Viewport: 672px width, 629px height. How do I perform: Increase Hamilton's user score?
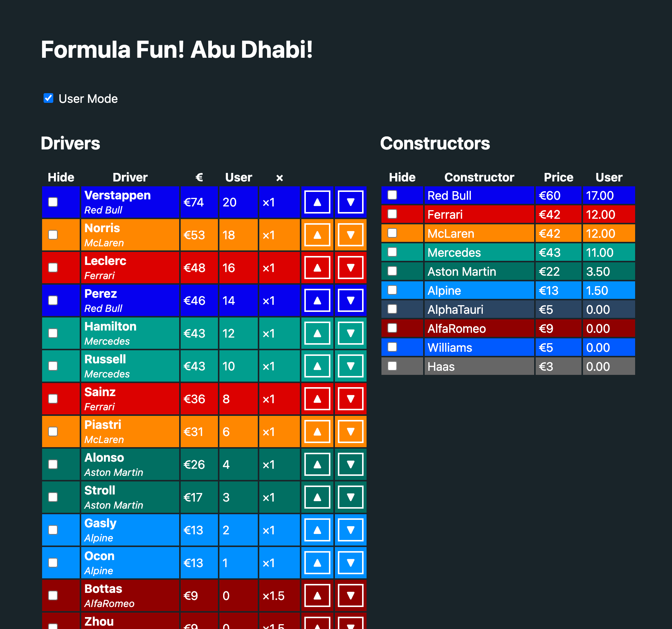[x=317, y=333]
